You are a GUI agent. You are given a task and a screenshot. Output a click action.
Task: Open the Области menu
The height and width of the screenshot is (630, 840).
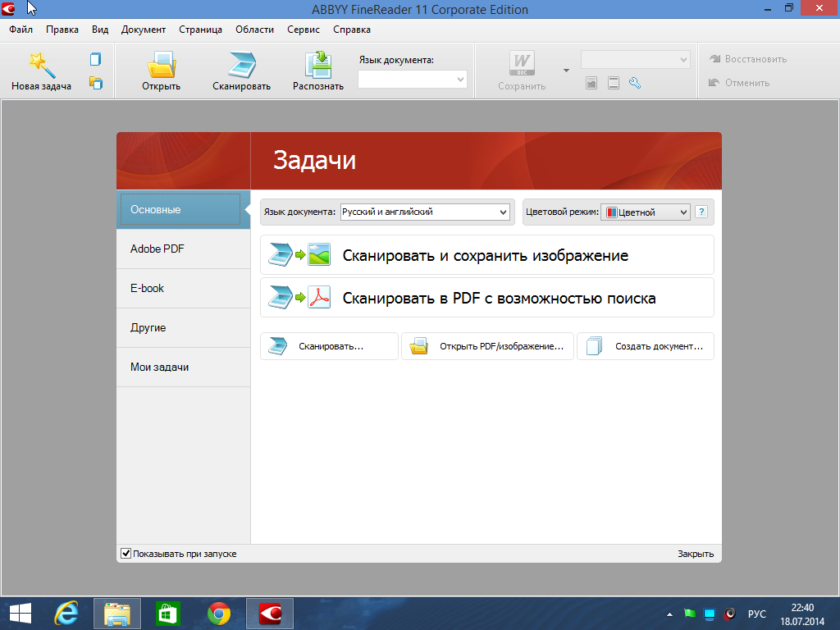(254, 30)
